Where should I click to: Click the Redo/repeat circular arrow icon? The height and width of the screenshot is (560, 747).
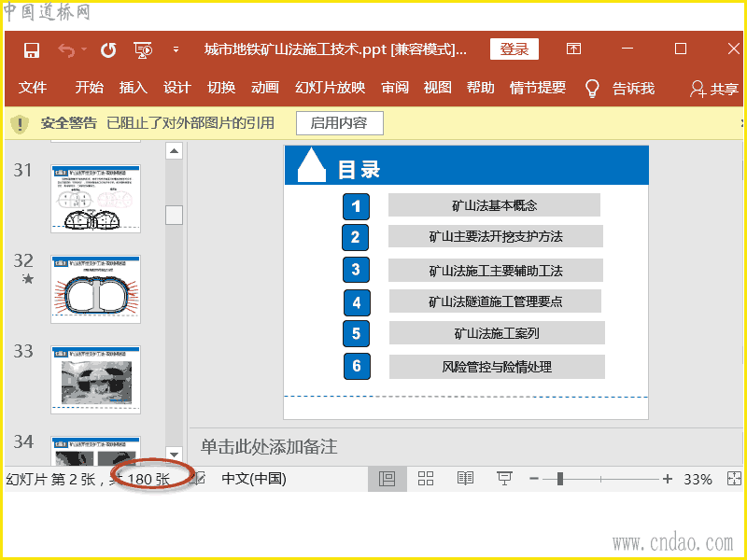point(108,50)
